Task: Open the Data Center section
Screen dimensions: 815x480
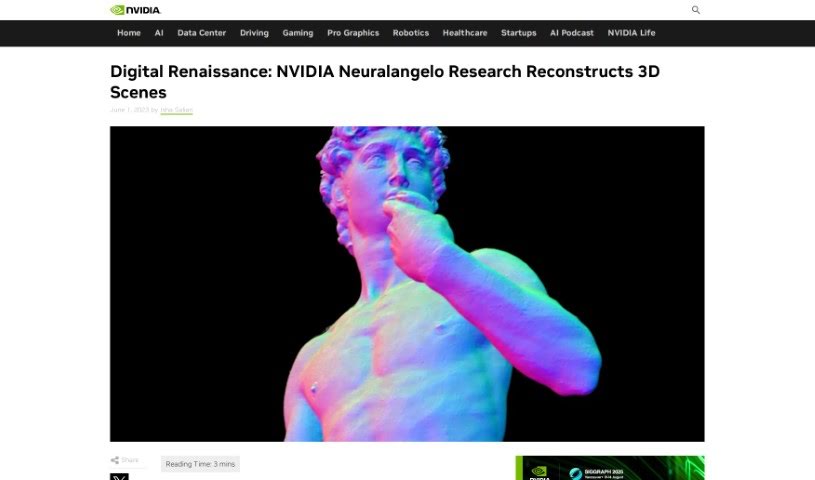Action: [x=202, y=33]
